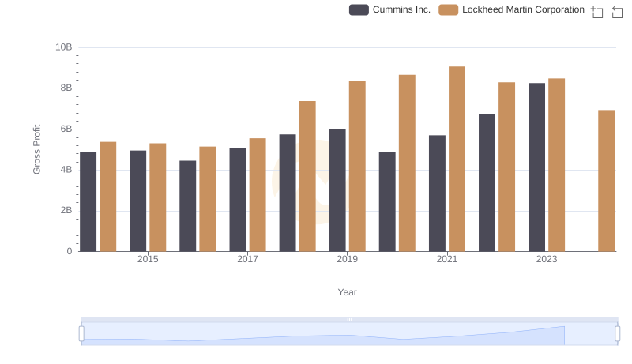Click the 'Year' axis title

coord(347,292)
